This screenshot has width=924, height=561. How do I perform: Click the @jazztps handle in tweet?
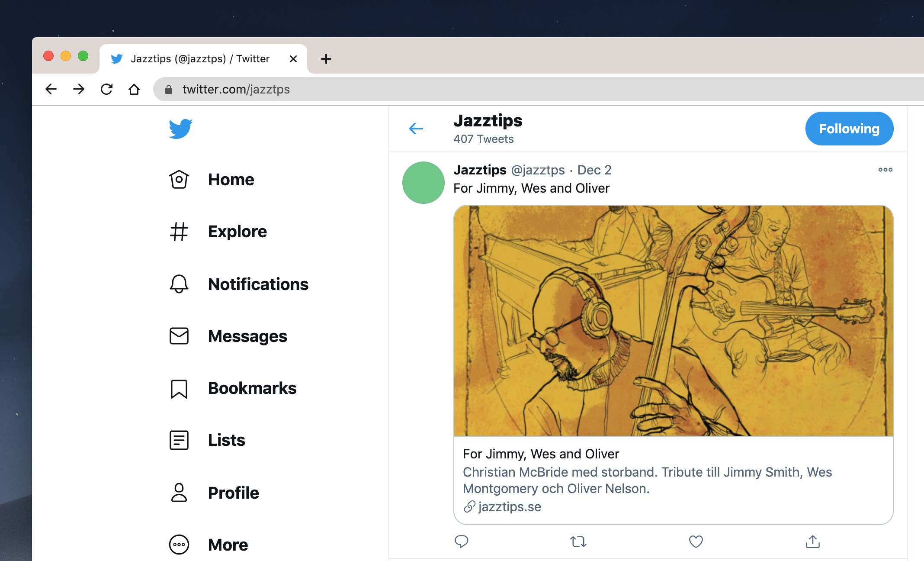click(538, 170)
